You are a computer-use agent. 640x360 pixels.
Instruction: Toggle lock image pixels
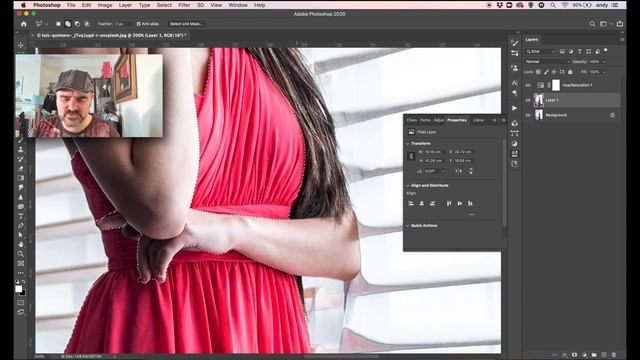coord(546,72)
